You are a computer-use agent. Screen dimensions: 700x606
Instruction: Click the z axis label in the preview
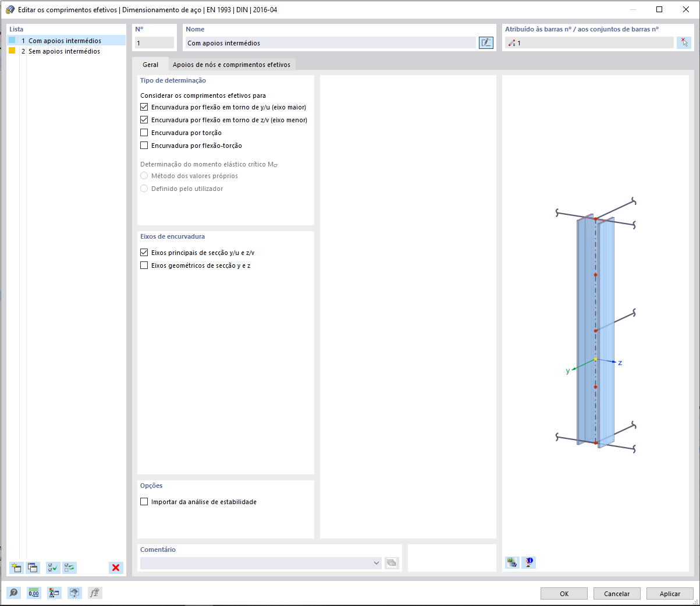click(x=620, y=363)
